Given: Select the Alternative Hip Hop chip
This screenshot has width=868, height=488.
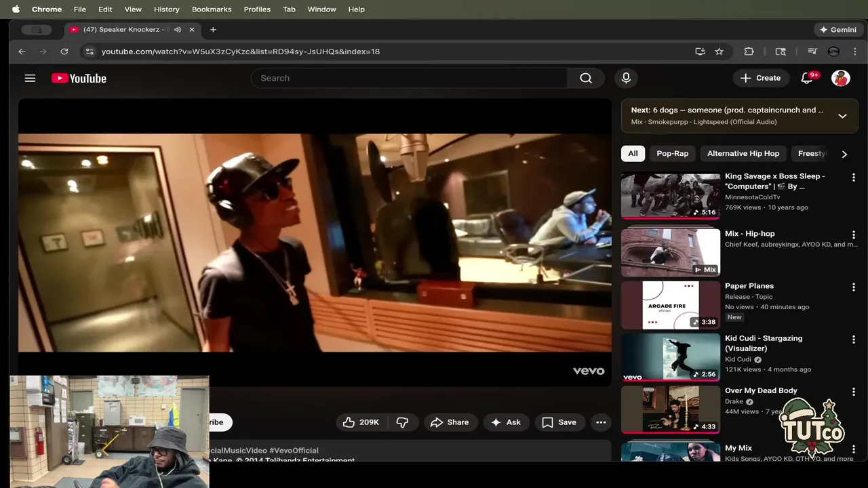Looking at the screenshot, I should coord(743,153).
